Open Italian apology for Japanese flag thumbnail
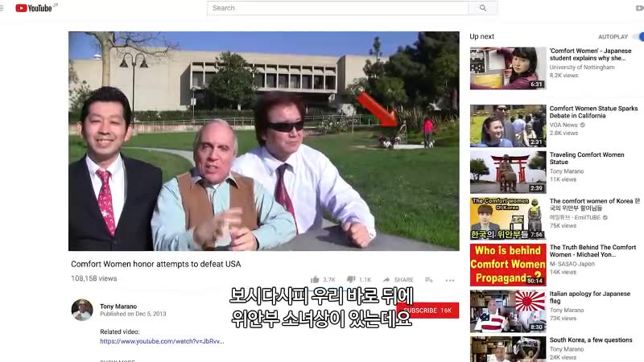 click(x=508, y=311)
